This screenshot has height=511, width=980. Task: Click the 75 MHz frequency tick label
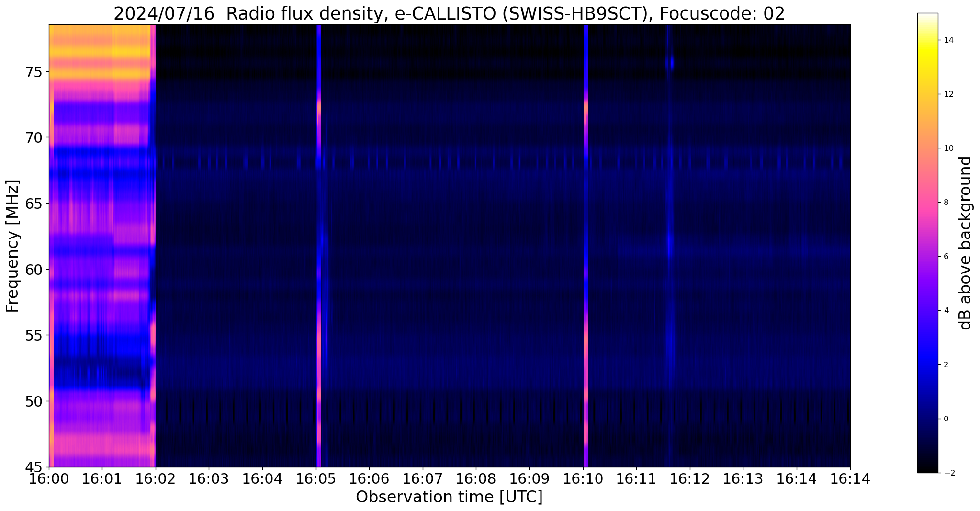click(x=34, y=72)
